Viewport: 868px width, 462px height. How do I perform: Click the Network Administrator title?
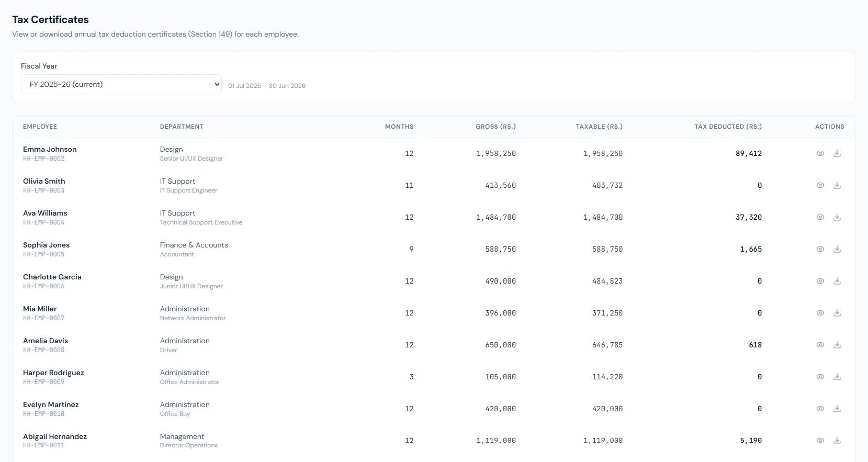pos(193,318)
